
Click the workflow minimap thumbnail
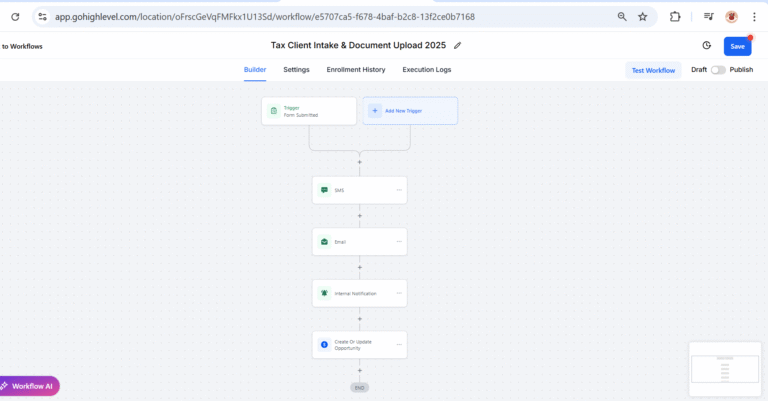tap(726, 368)
